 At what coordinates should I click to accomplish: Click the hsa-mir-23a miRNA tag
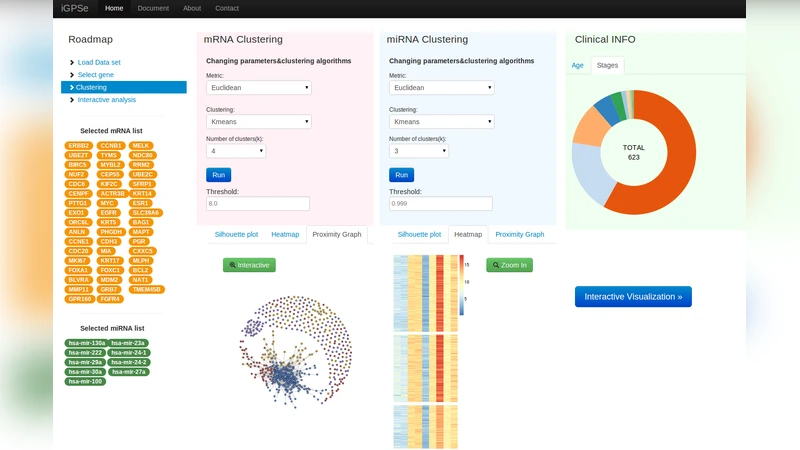coord(128,343)
